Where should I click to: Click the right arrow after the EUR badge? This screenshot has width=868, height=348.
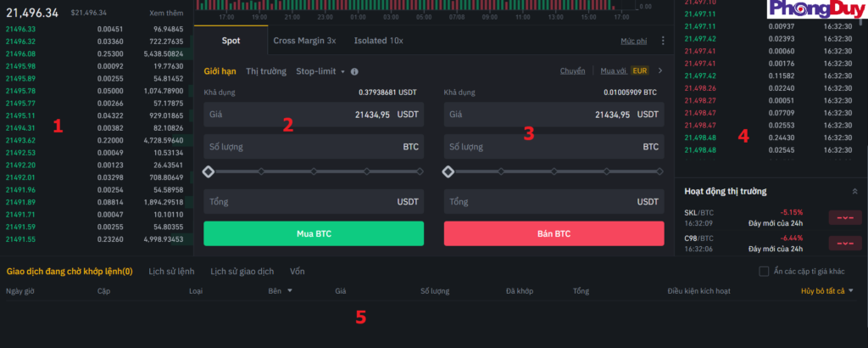[x=659, y=71]
